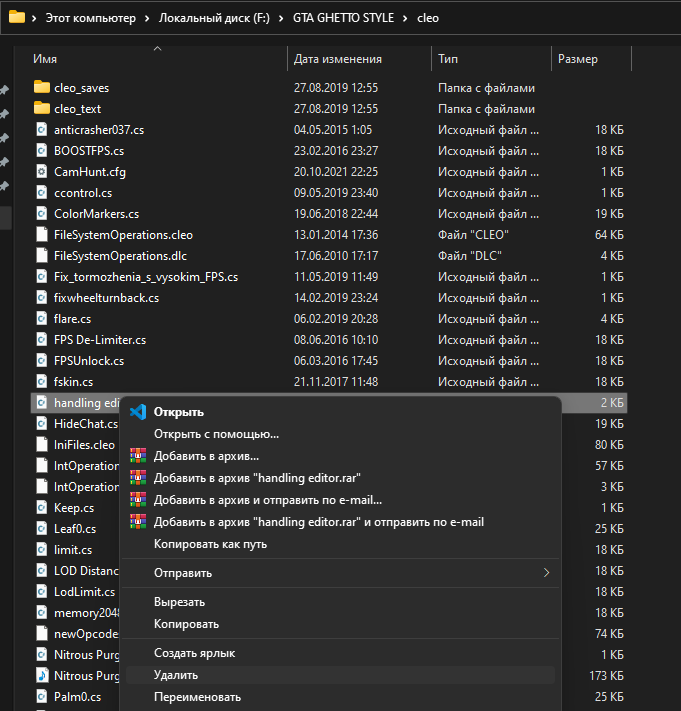Select Добавить в архив... menu entry
The width and height of the screenshot is (681, 711).
[x=340, y=456]
